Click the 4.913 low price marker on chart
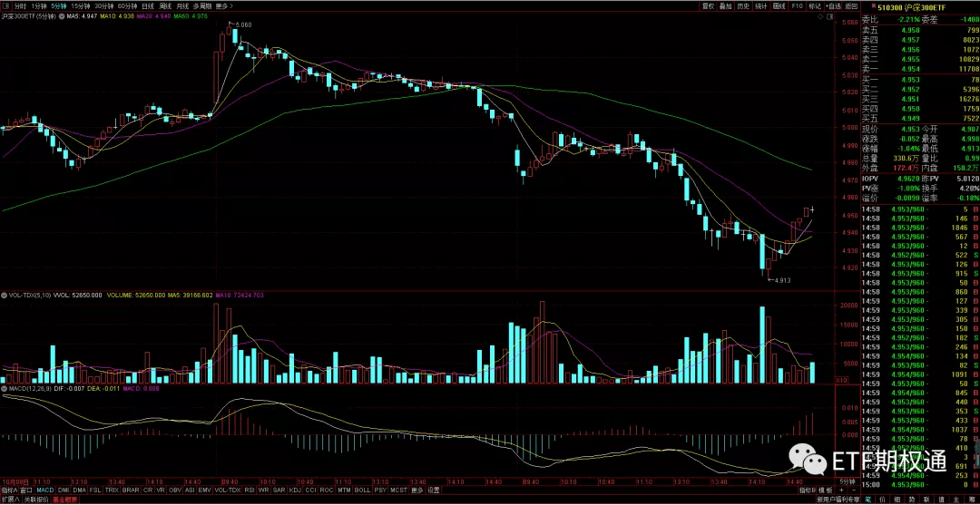The width and height of the screenshot is (980, 505). 779,280
